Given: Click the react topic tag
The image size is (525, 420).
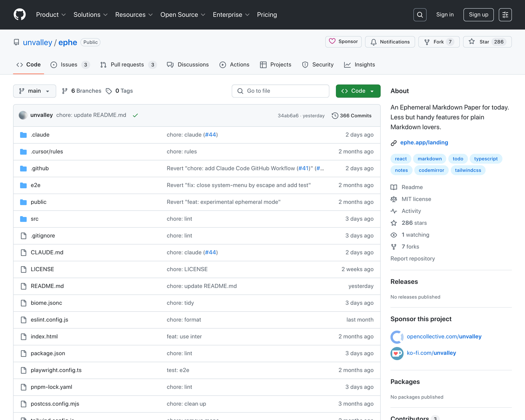Looking at the screenshot, I should [x=401, y=159].
